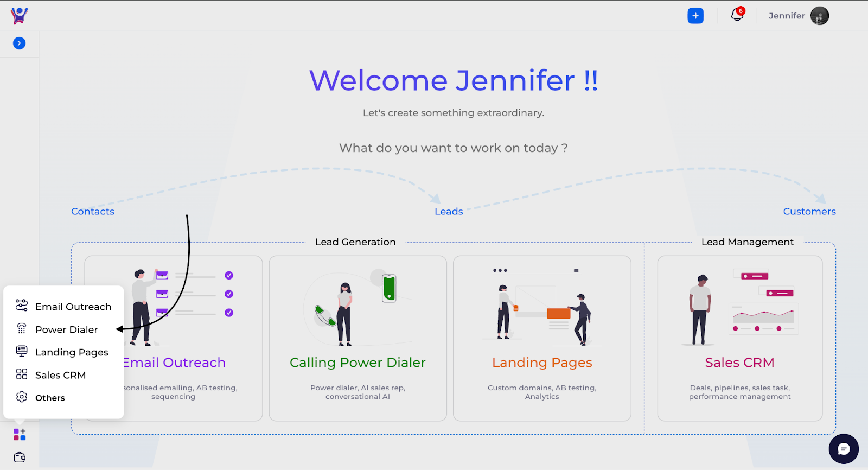868x470 pixels.
Task: Click the apps grid icon in sidebar
Action: [20, 434]
